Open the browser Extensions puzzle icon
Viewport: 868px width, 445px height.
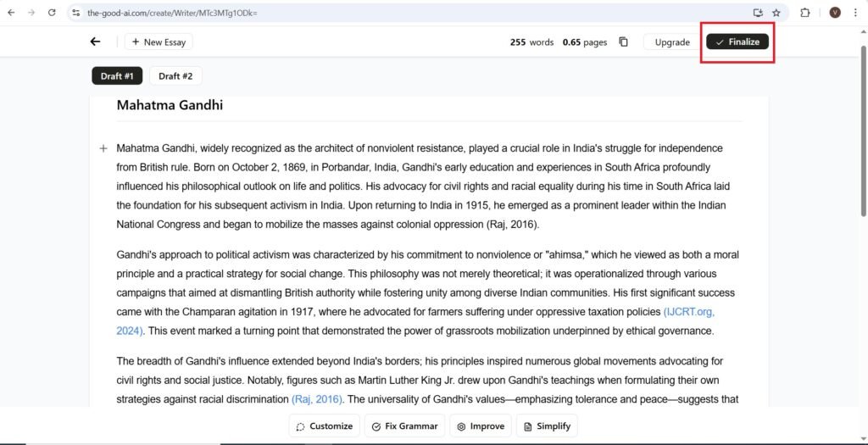[805, 13]
